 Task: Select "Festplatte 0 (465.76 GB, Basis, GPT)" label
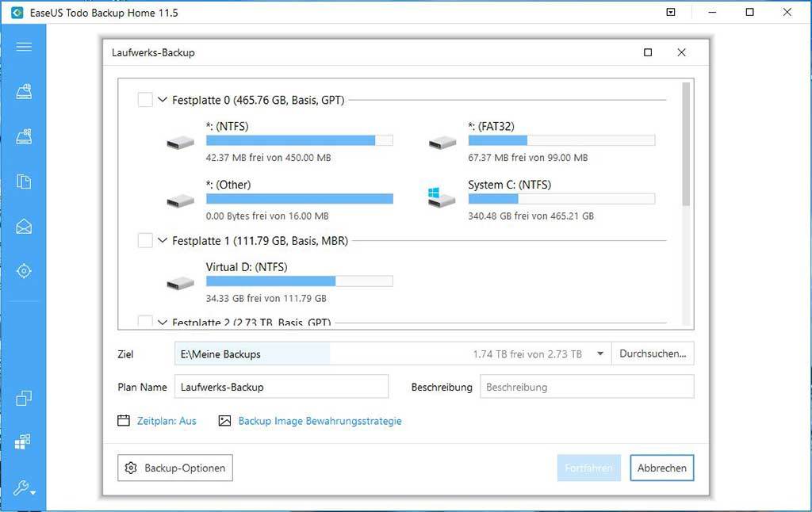tap(258, 100)
